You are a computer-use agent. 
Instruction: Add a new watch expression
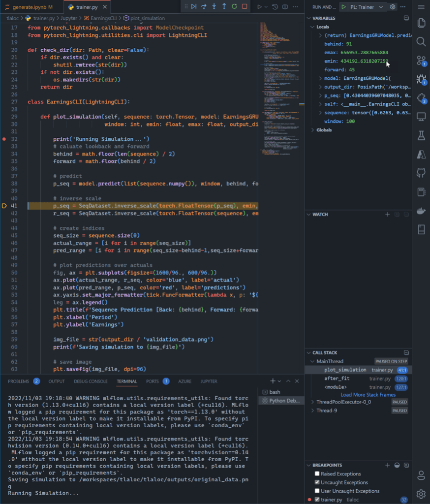388,215
